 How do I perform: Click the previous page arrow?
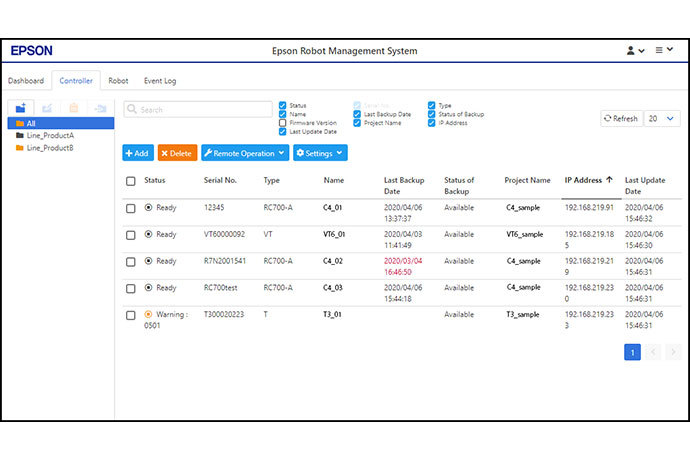click(x=653, y=352)
